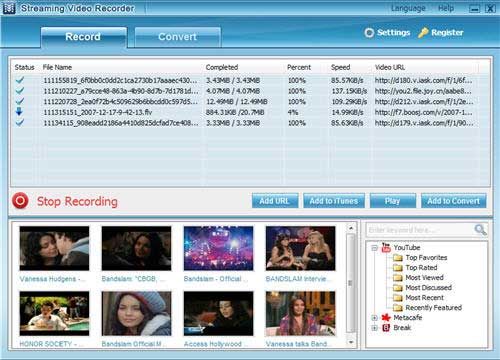The height and width of the screenshot is (360, 500).
Task: Click the Most Viewed folder icon
Action: [398, 278]
